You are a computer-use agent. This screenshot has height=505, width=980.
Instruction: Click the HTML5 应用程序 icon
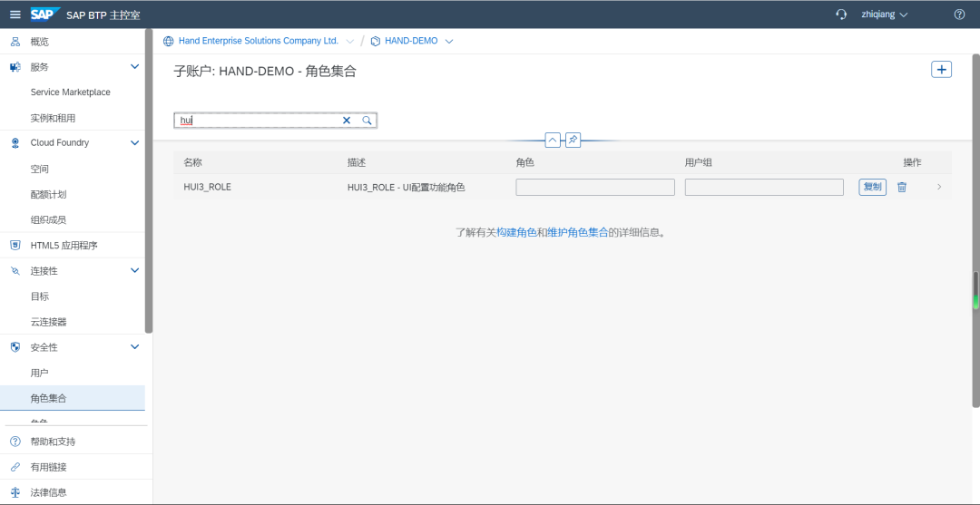[15, 246]
